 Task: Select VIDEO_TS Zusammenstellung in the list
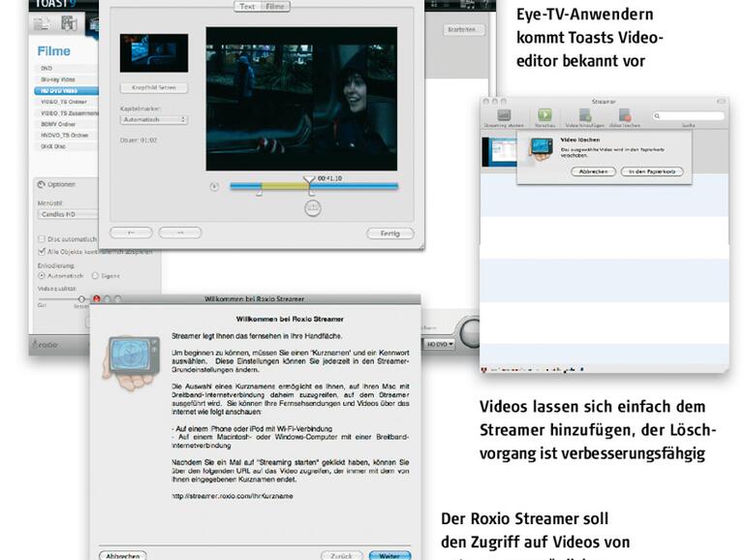click(x=66, y=113)
